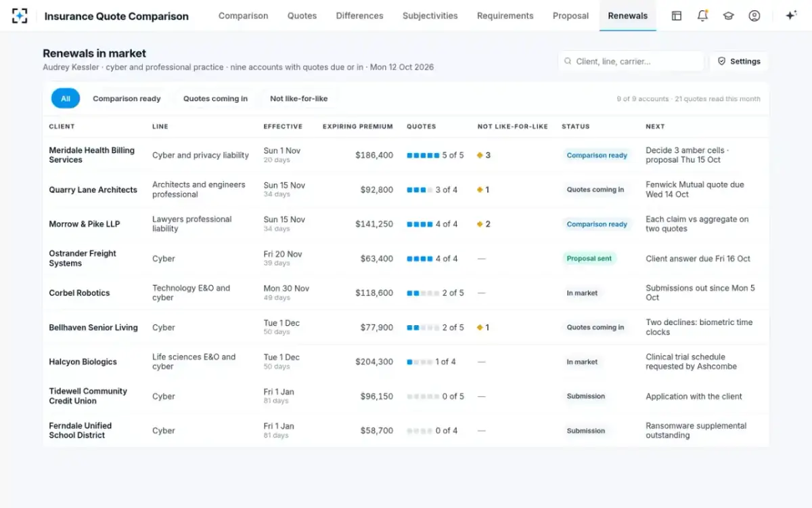Click Tidewell quotes progress 0 of 5
The height and width of the screenshot is (508, 812).
pyautogui.click(x=435, y=396)
